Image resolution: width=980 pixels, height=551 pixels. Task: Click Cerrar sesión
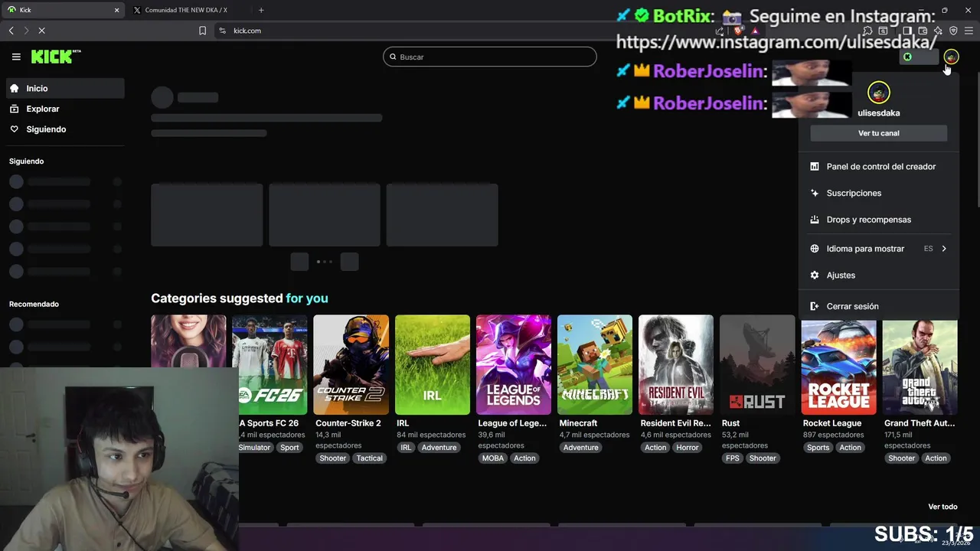[878, 306]
